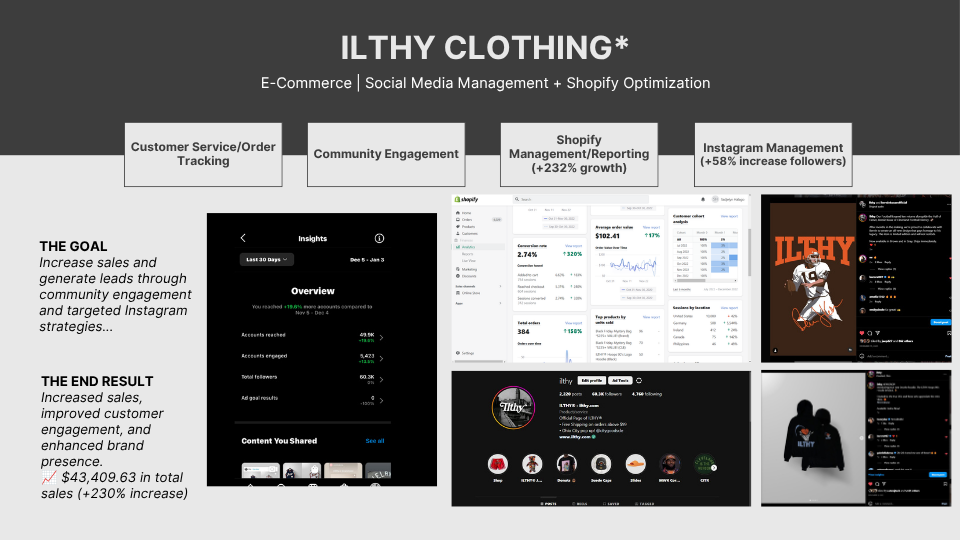This screenshot has width=960, height=540.
Task: Click the Shopify search field
Action: [580, 200]
